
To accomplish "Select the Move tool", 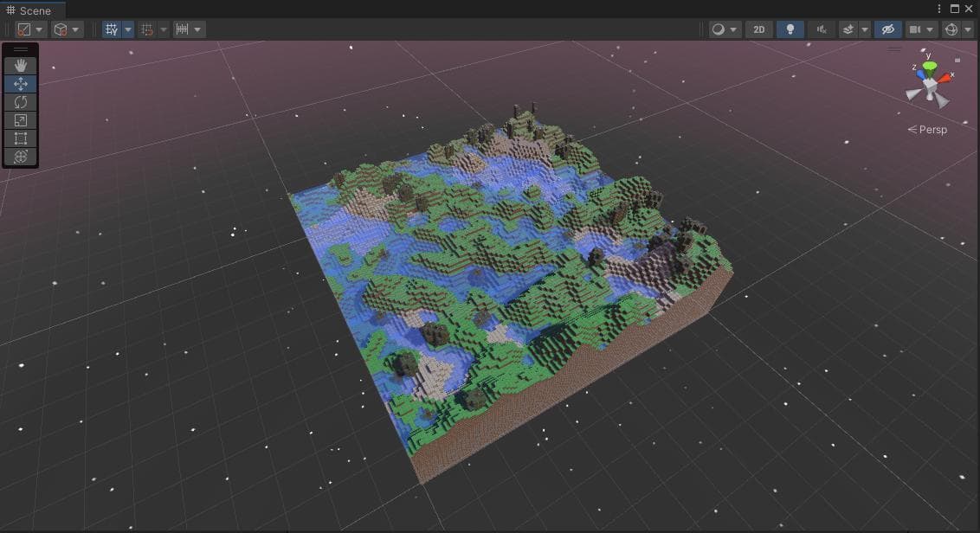I will [x=21, y=84].
